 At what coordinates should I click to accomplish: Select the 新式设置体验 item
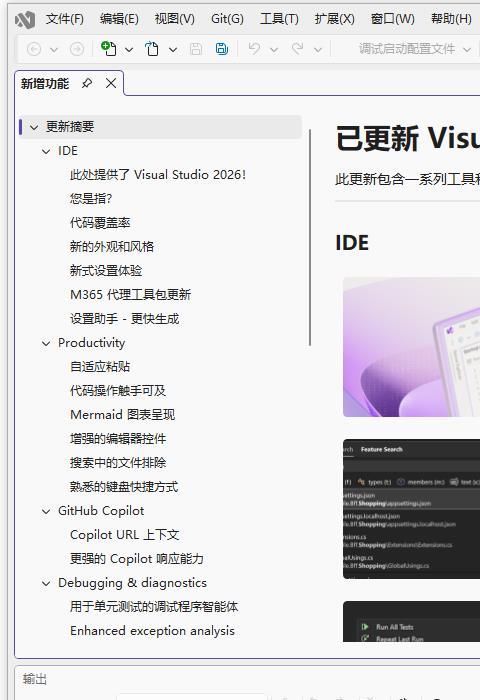pyautogui.click(x=106, y=271)
